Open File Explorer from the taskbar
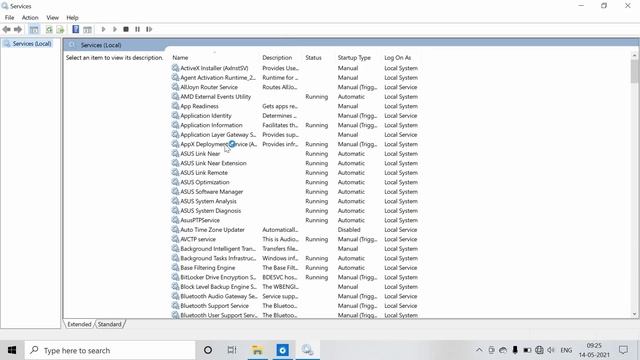This screenshot has width=640, height=360. pyautogui.click(x=258, y=350)
